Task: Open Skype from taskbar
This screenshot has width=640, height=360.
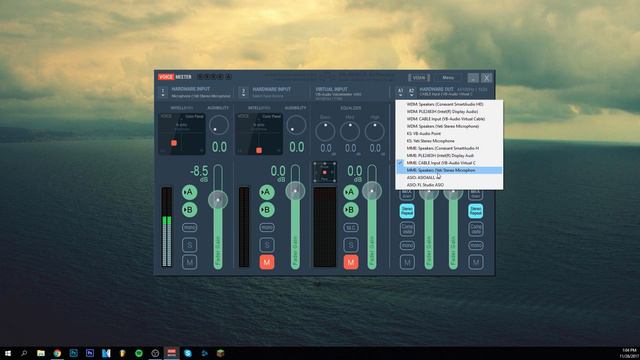Action: click(x=188, y=353)
